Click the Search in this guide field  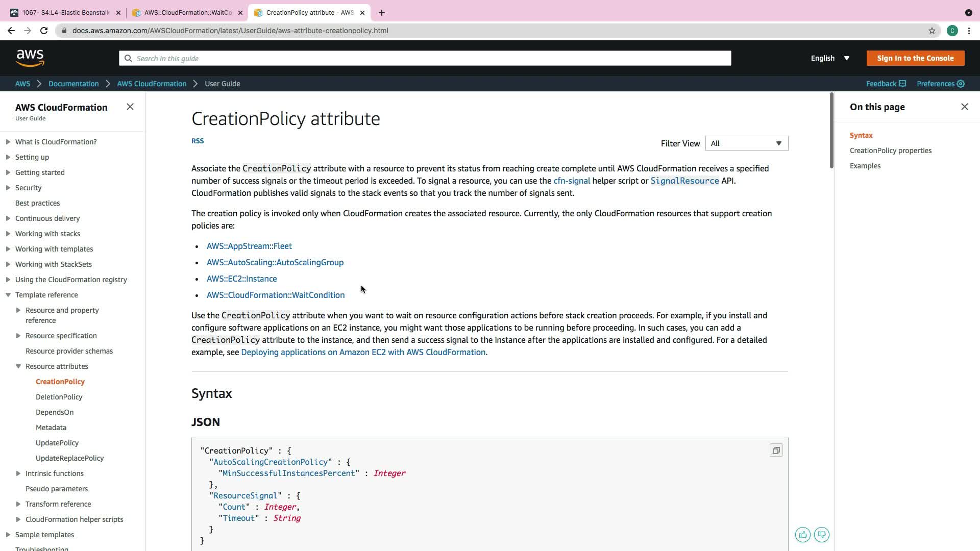425,58
